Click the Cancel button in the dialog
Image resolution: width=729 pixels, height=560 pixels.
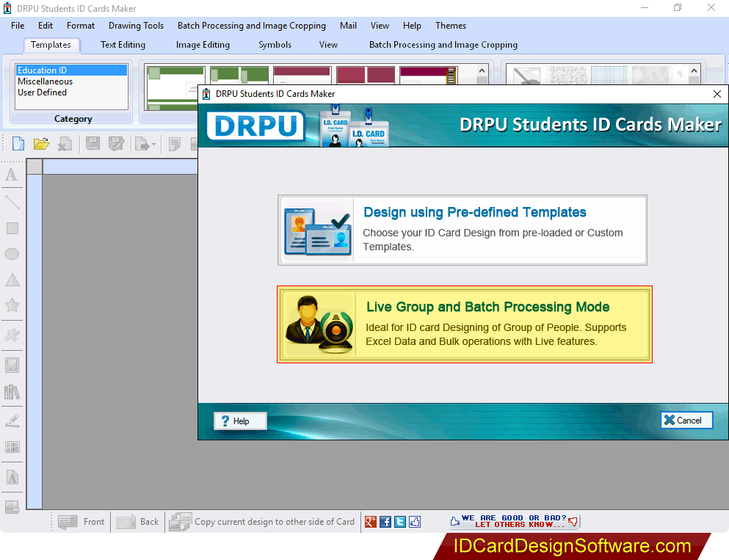click(686, 420)
